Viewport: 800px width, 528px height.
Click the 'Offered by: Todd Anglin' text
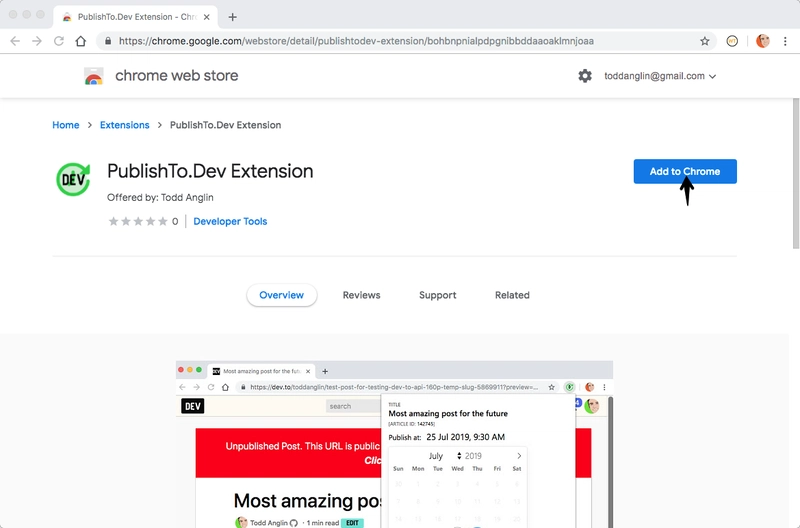click(x=160, y=197)
